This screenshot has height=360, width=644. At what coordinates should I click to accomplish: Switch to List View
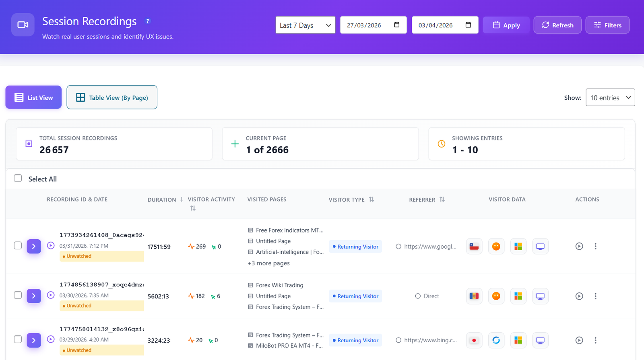pos(33,97)
